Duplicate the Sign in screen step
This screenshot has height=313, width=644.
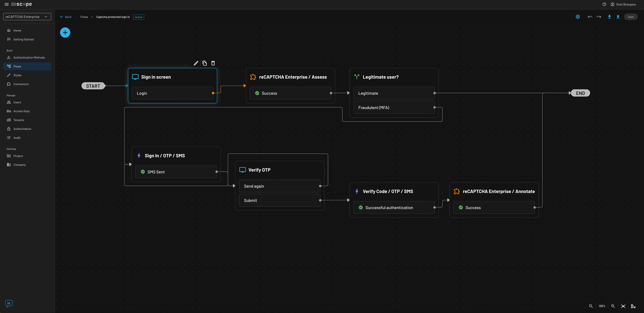tap(204, 63)
